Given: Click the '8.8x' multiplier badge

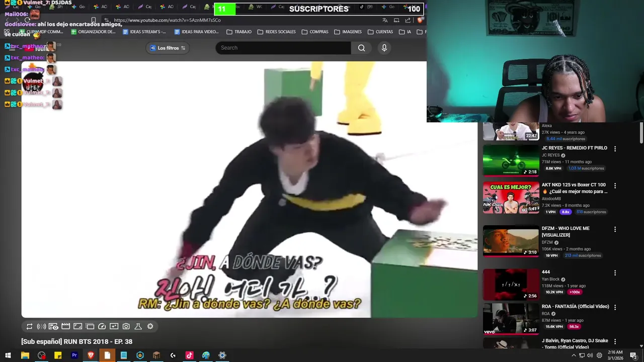Looking at the screenshot, I should coord(566,212).
